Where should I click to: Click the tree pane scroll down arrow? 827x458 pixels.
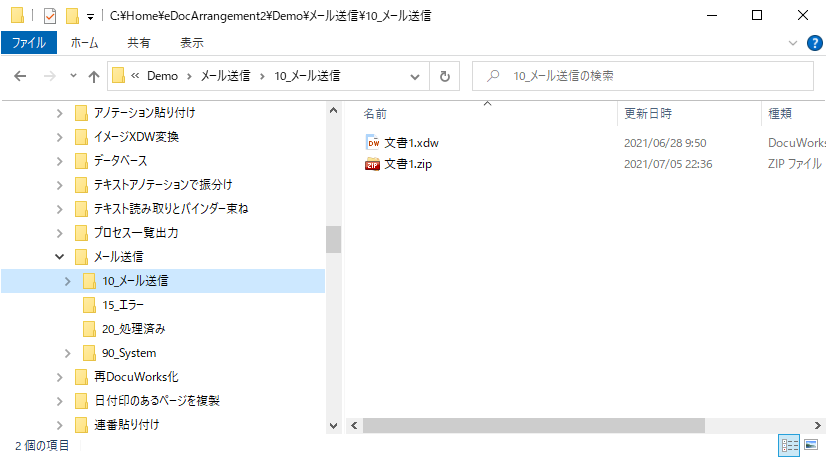click(333, 425)
